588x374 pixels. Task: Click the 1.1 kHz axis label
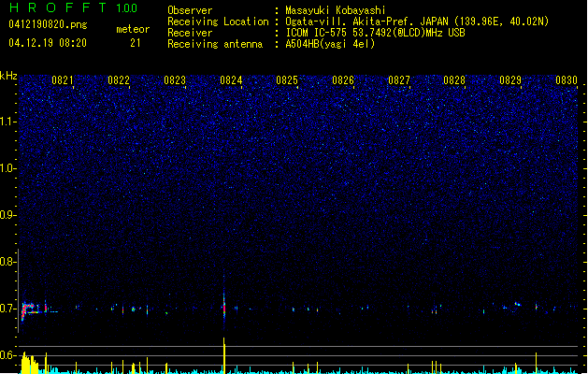(8, 122)
